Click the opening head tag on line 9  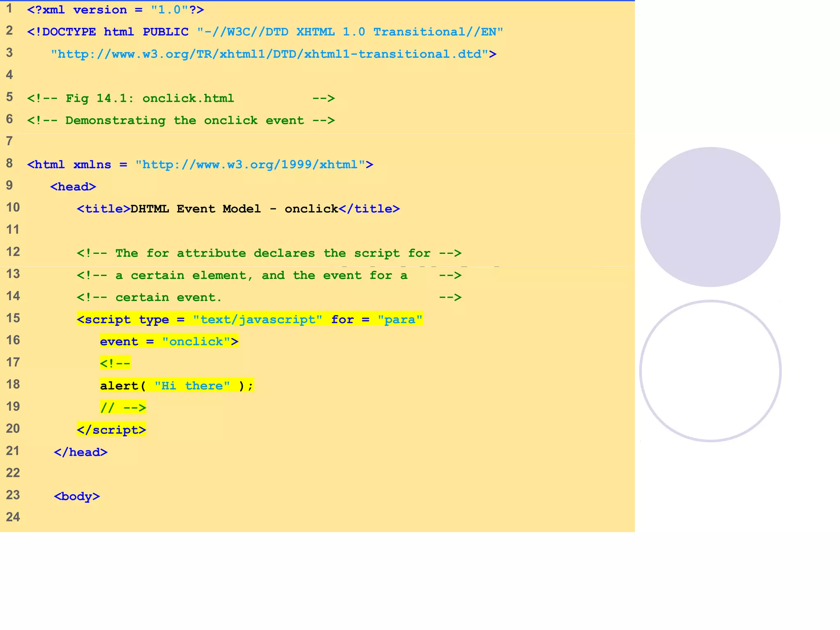pyautogui.click(x=73, y=187)
